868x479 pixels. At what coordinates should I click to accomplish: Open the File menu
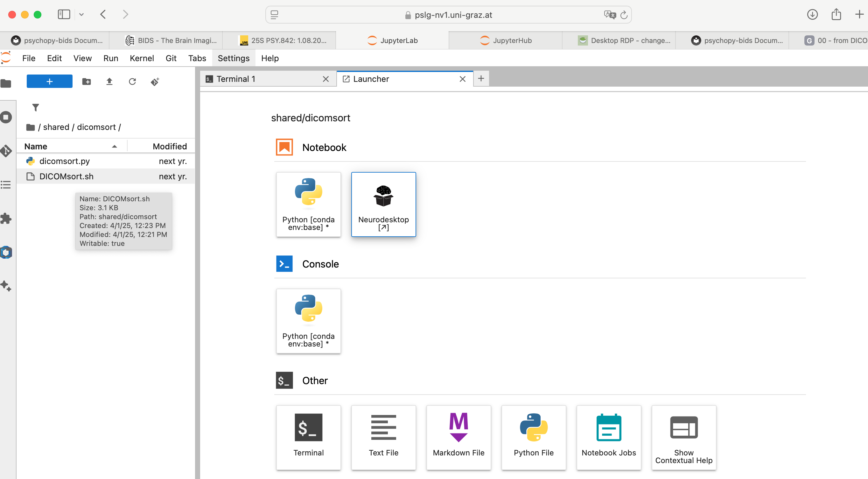29,58
